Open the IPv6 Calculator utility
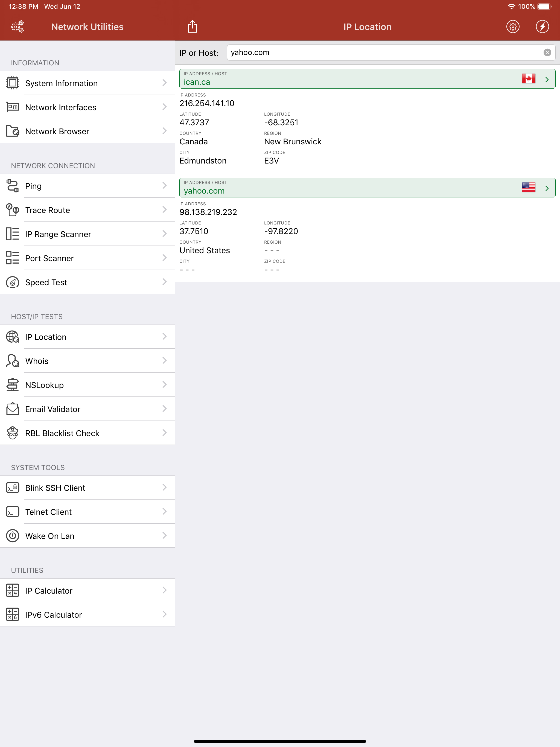560x747 pixels. (x=53, y=615)
